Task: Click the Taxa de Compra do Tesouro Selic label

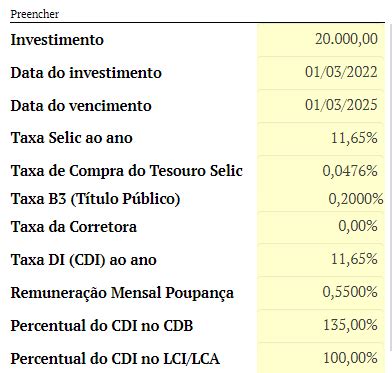Action: [x=127, y=171]
